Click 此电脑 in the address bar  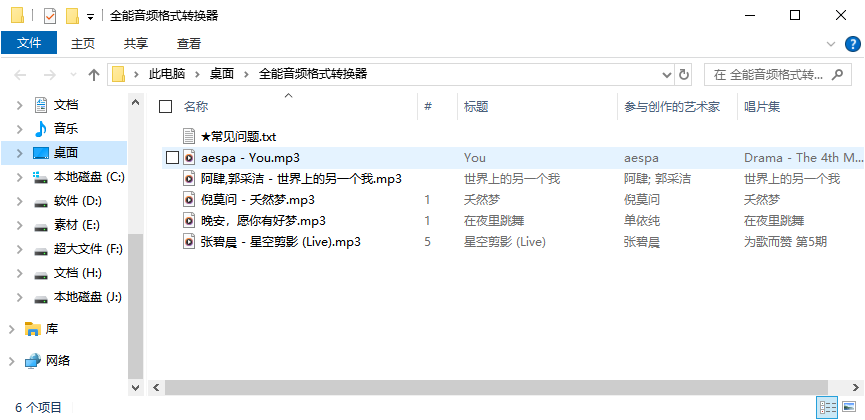tap(167, 74)
